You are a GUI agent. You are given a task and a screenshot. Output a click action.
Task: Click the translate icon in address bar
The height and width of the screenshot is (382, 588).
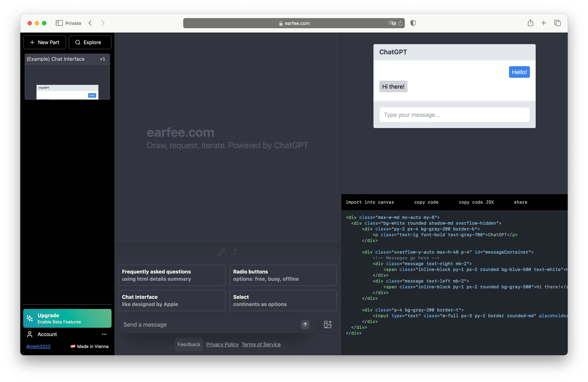392,23
